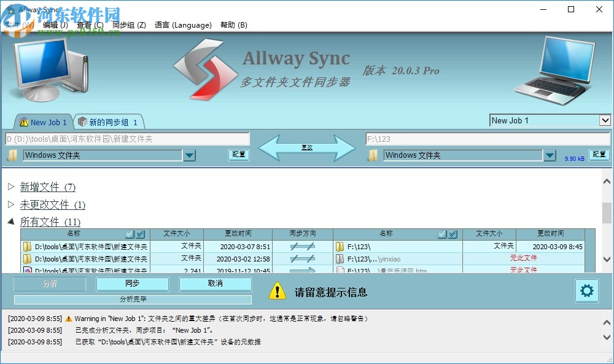Screen dimensions: 614x364
Task: Switch to the 新的同步组 1 tab
Action: click(x=108, y=122)
